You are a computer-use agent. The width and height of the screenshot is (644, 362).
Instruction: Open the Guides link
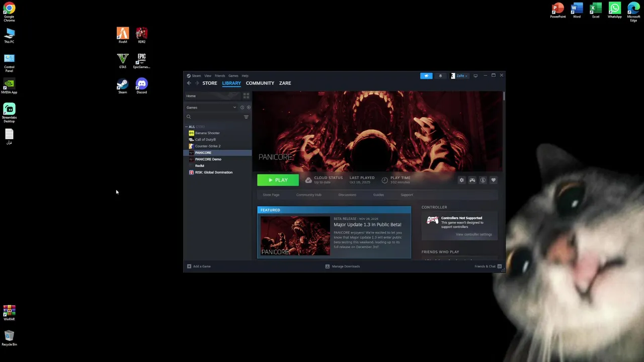(x=378, y=195)
